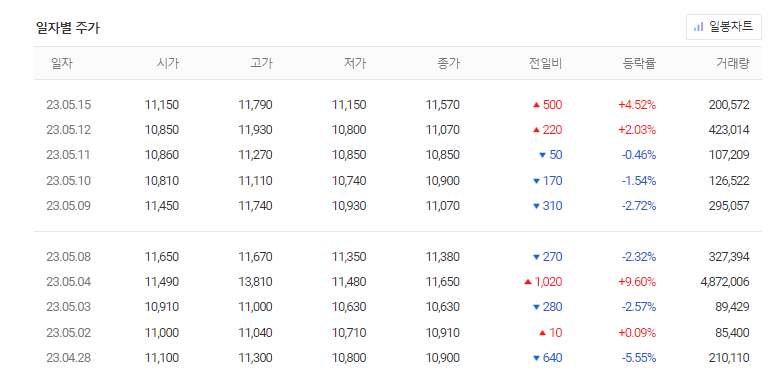Viewport: 770px width, 379px height.
Task: Click the volume 423,014
Action: tap(729, 130)
